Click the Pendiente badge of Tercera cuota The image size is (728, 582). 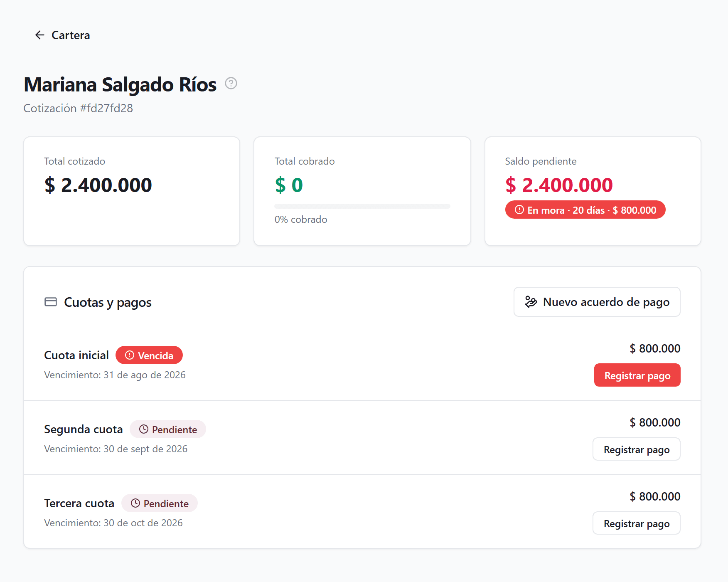(x=160, y=503)
